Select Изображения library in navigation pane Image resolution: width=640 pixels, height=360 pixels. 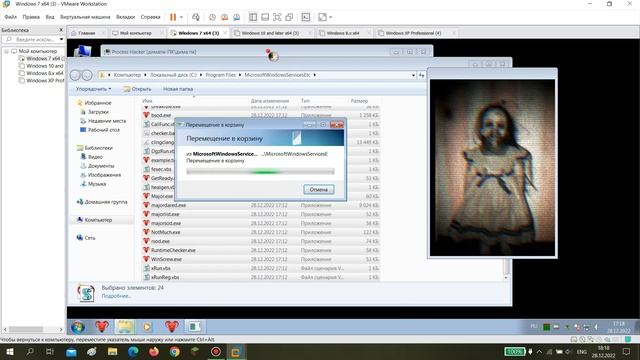pyautogui.click(x=100, y=175)
